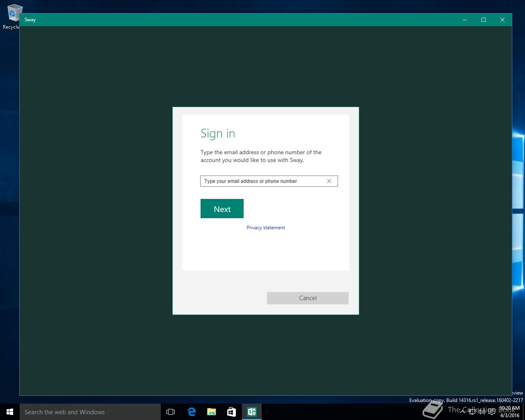Click the date 4/3/2016 in taskbar
Viewport: 525px width, 420px height.
(509, 415)
